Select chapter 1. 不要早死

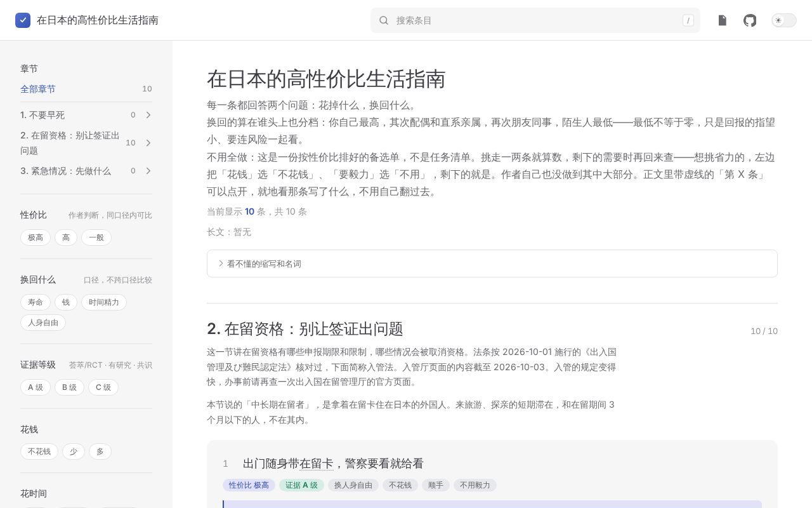click(43, 115)
